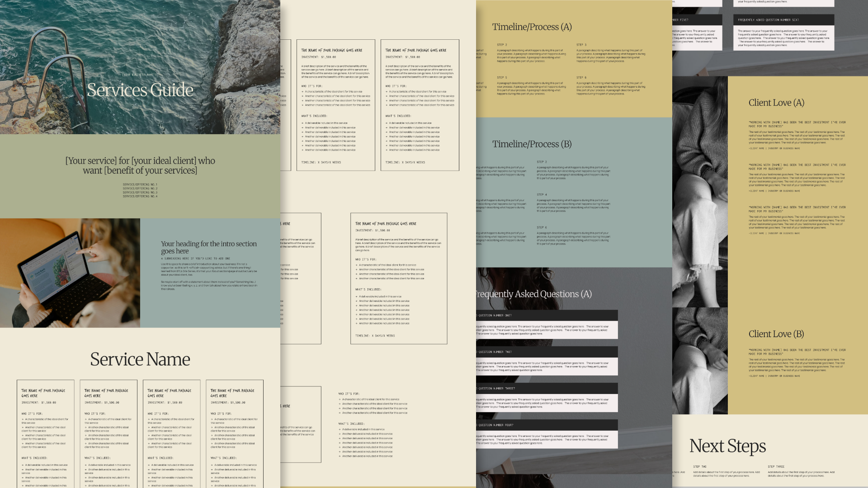Click the Frequently Asked Questions (A) heading

[533, 294]
